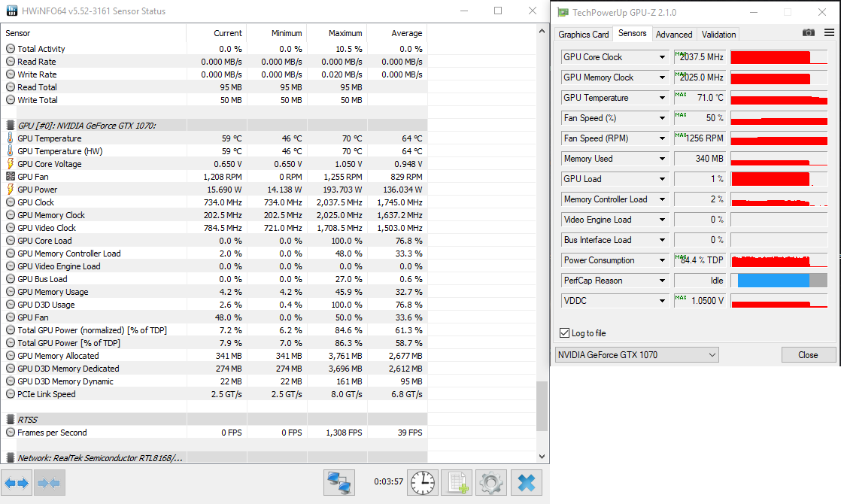Click the logging start sheet icon in HWiNFO

[457, 482]
